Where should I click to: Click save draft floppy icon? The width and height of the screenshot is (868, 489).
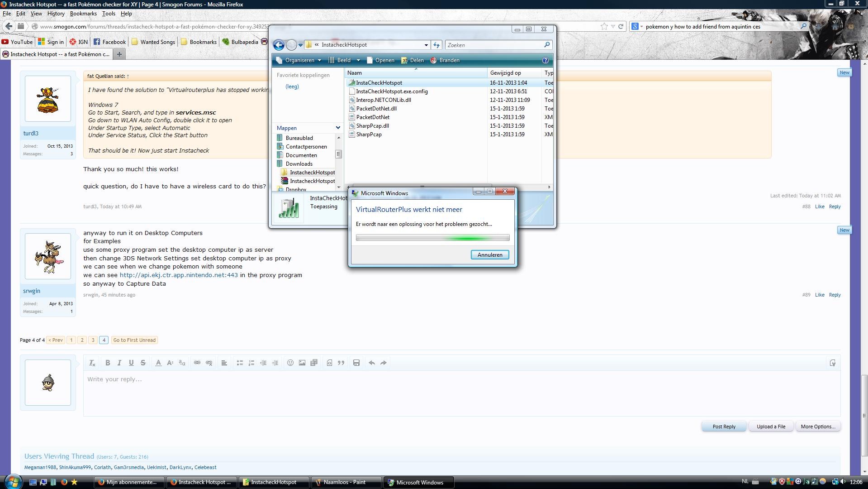point(356,363)
